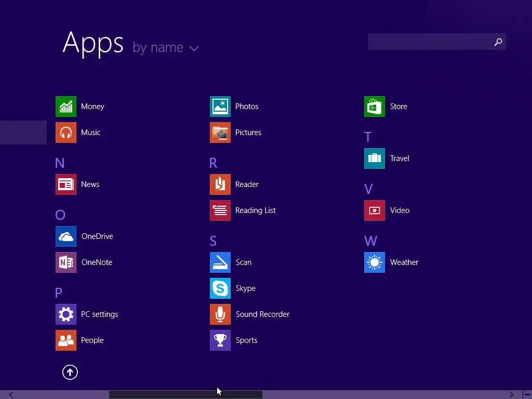Click the scrollbar left arrow

pos(11,395)
